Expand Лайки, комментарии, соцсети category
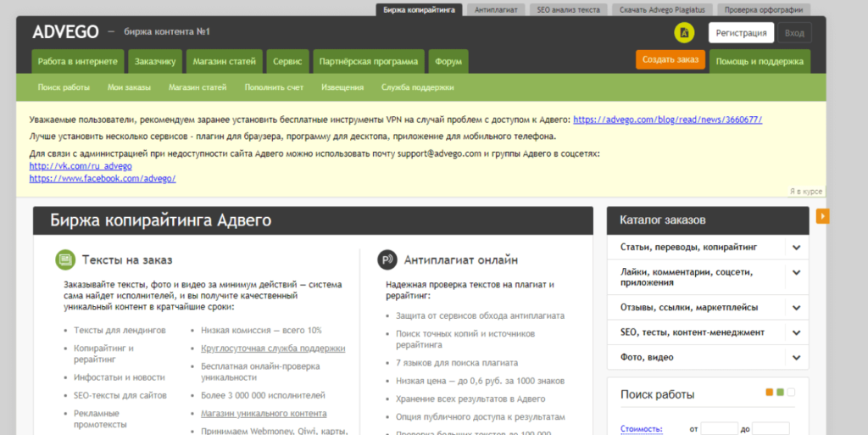The width and height of the screenshot is (868, 435). click(796, 272)
